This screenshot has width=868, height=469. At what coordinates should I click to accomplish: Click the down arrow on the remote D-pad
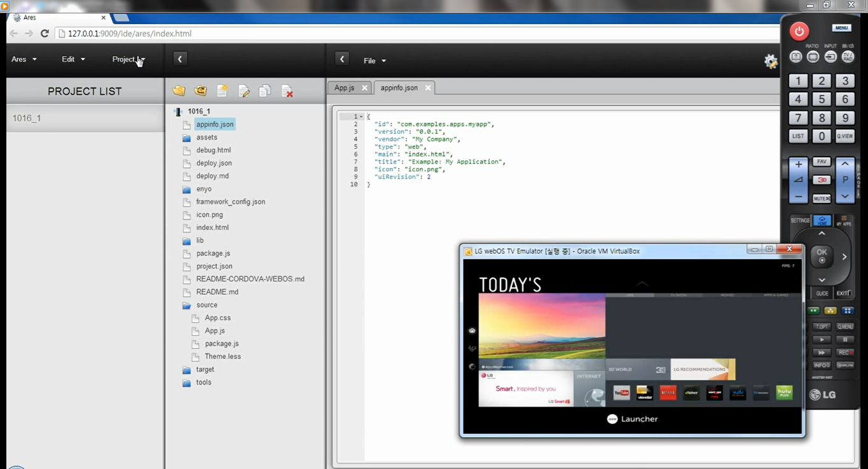822,279
